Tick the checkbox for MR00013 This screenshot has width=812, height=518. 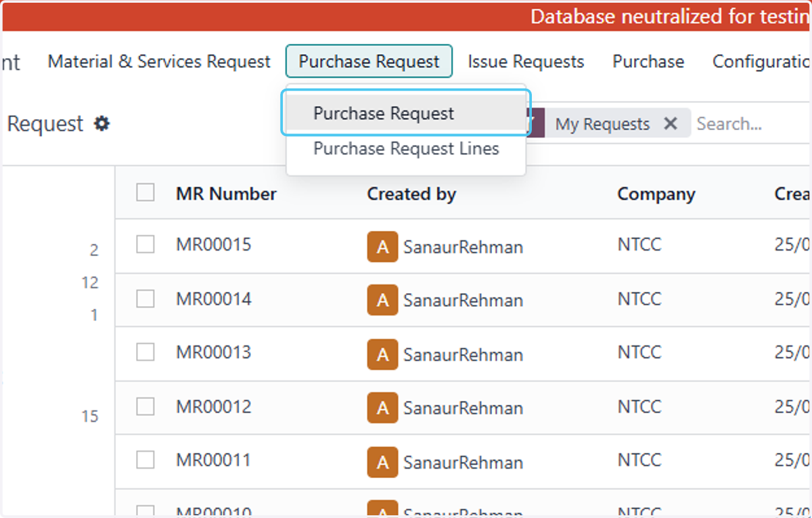click(145, 352)
